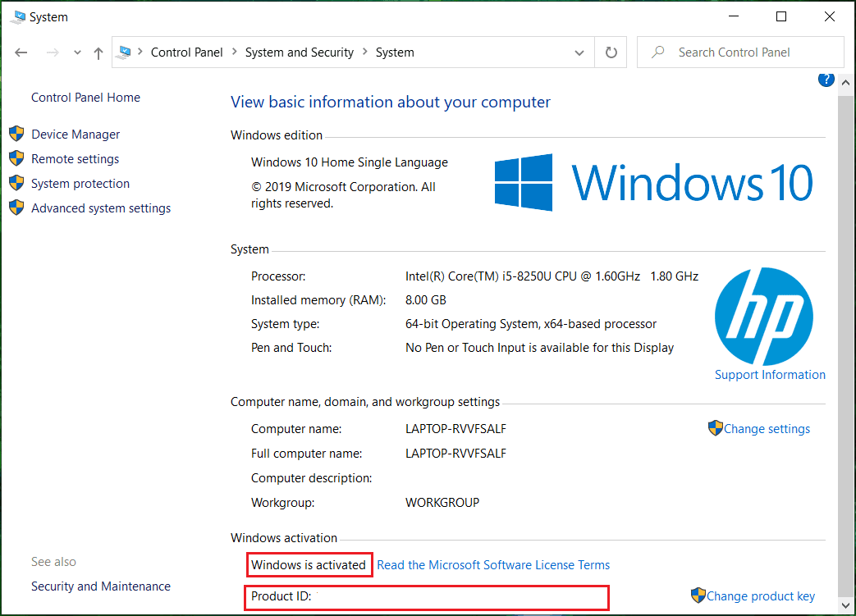The image size is (856, 616).
Task: Click Change product key
Action: pos(759,595)
